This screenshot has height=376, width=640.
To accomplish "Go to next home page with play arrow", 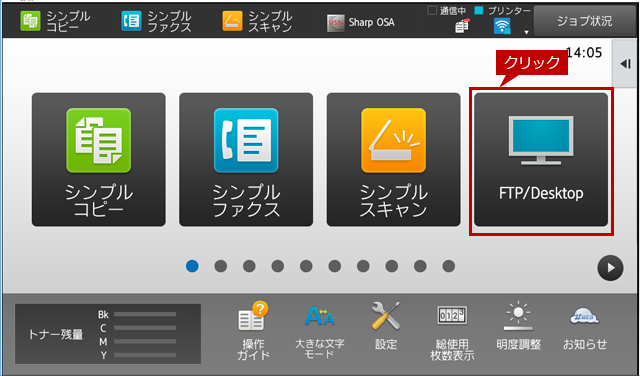I will pos(610,268).
